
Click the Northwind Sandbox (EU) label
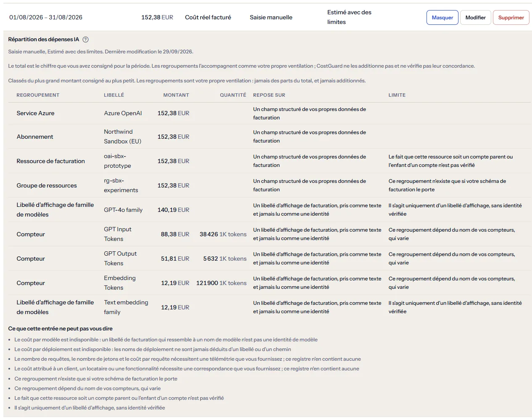(122, 137)
